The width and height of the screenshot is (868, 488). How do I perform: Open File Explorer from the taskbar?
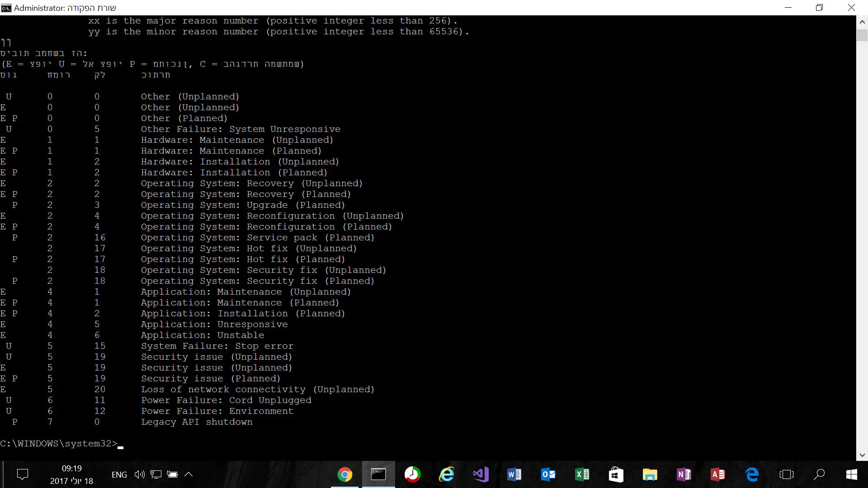pyautogui.click(x=650, y=474)
